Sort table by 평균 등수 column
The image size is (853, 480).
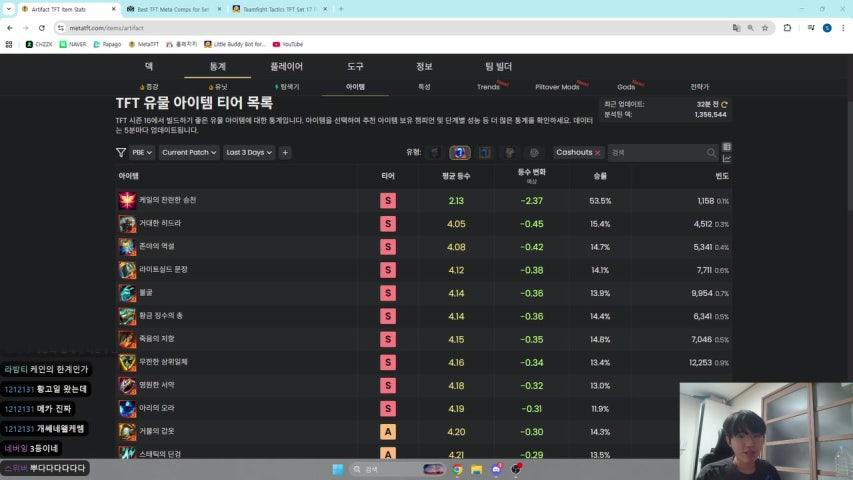(x=456, y=176)
